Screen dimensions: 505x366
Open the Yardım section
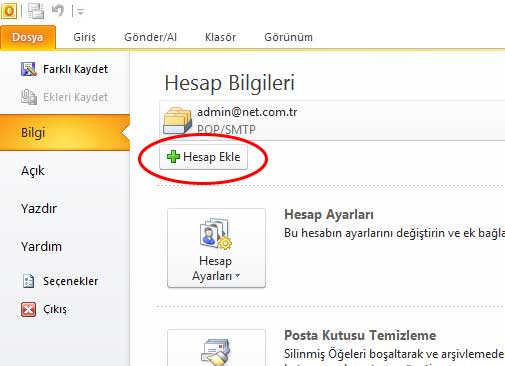tap(41, 247)
